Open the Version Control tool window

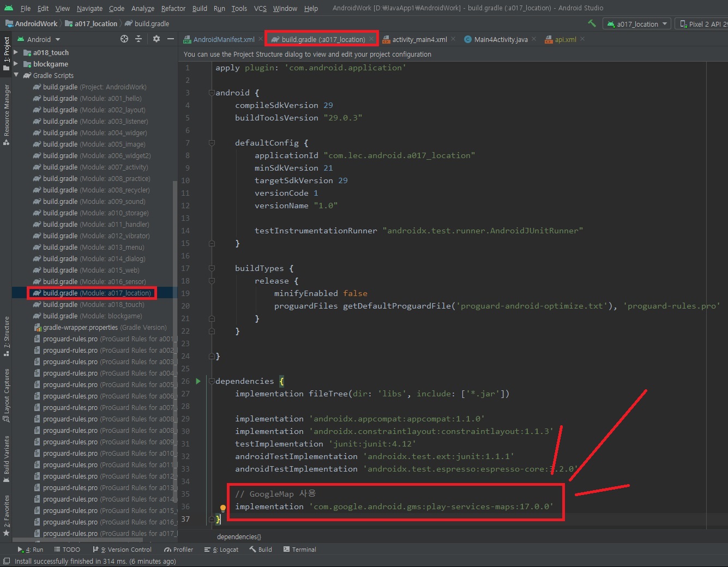122,550
